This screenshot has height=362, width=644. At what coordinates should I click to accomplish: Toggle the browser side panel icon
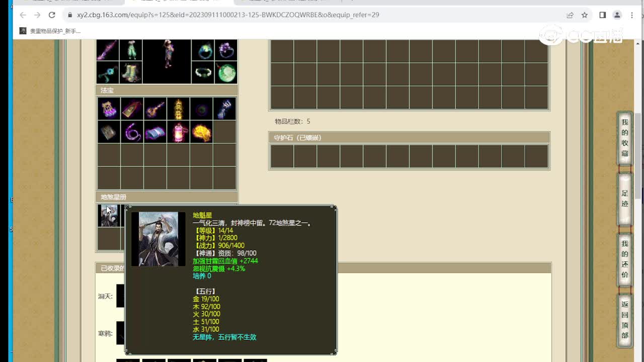pyautogui.click(x=602, y=15)
